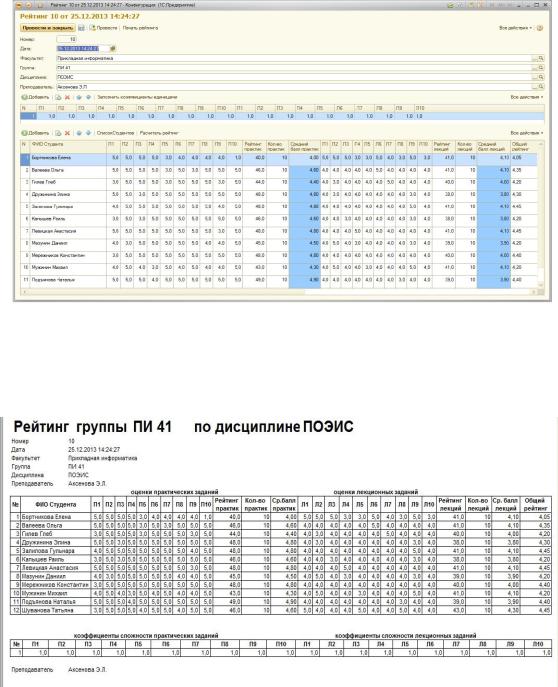The image size is (558, 687).
Task: Click Общий рейтинг column header in form
Action: (x=524, y=146)
